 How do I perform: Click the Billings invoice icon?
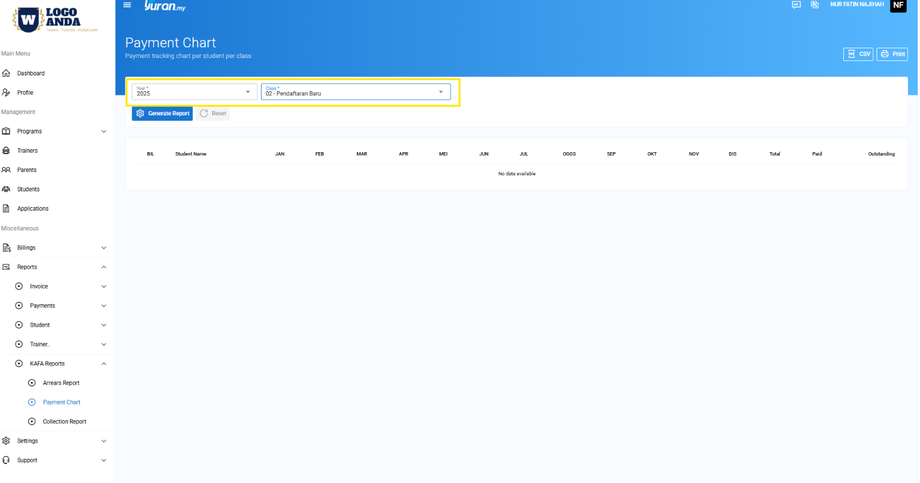[6, 248]
